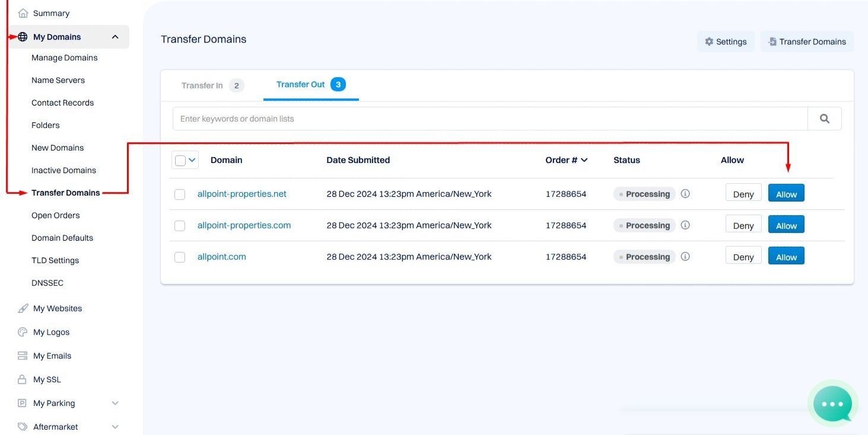This screenshot has height=435, width=868.
Task: Tick checkbox for allpoint-properties.net
Action: click(x=180, y=194)
